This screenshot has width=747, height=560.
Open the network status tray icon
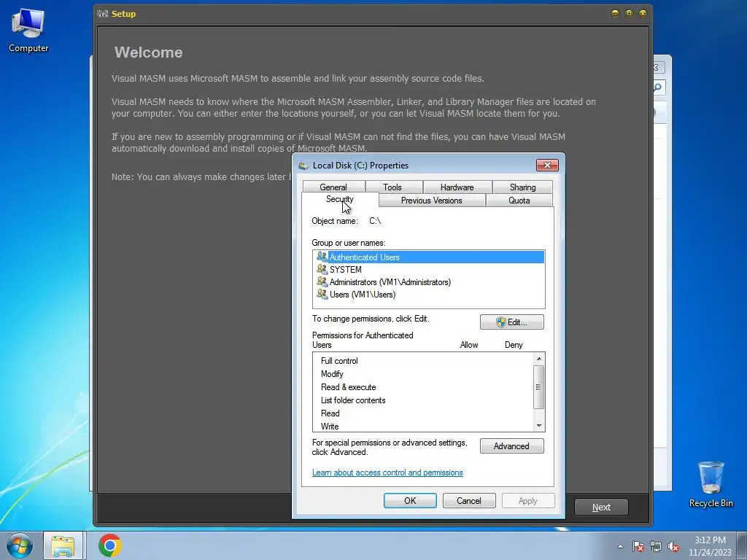656,546
